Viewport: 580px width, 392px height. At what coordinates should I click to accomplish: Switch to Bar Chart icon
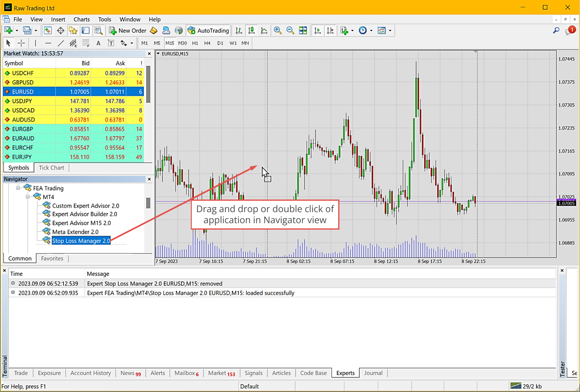tap(239, 30)
